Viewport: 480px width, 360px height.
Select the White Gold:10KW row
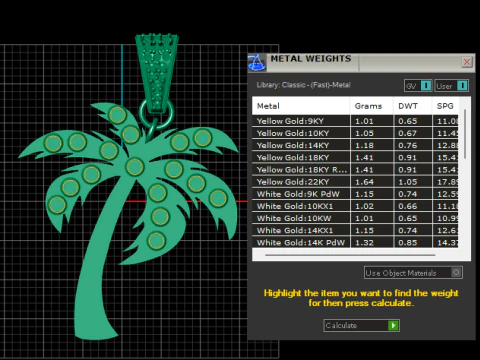(355, 218)
